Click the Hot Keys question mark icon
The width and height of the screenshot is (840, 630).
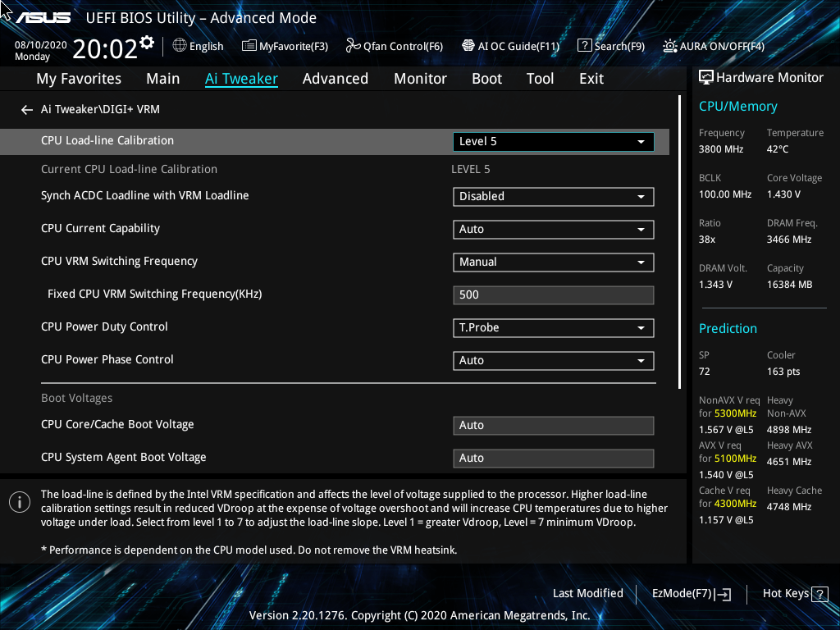[819, 594]
